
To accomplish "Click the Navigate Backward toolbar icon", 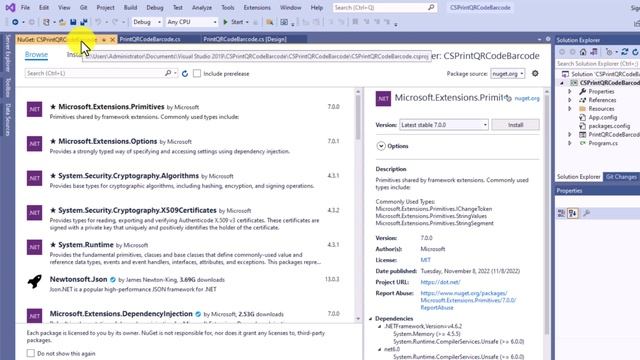I will 15,22.
